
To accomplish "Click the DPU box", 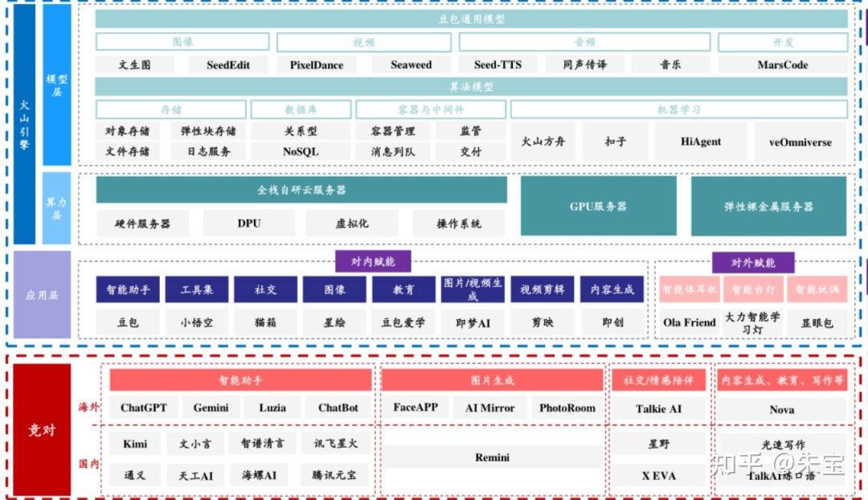I will [x=249, y=223].
